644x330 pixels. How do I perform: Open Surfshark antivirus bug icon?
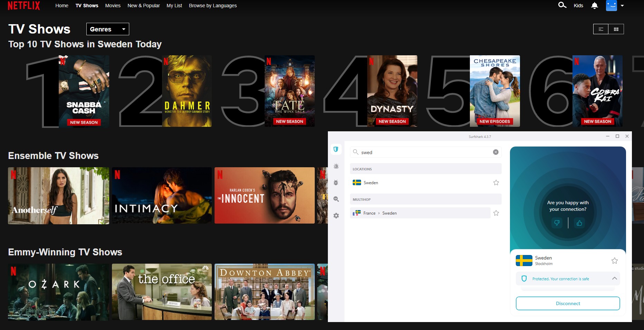336,182
